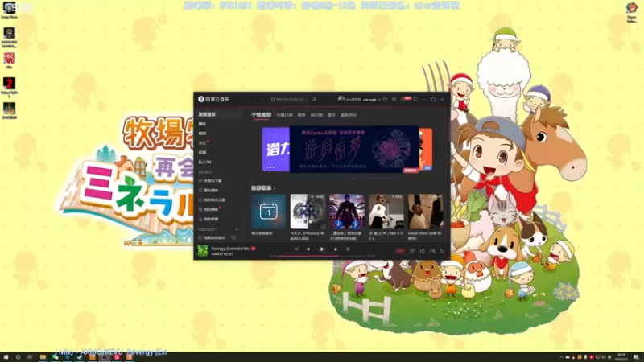Open the volume control speaker icon

point(422,251)
